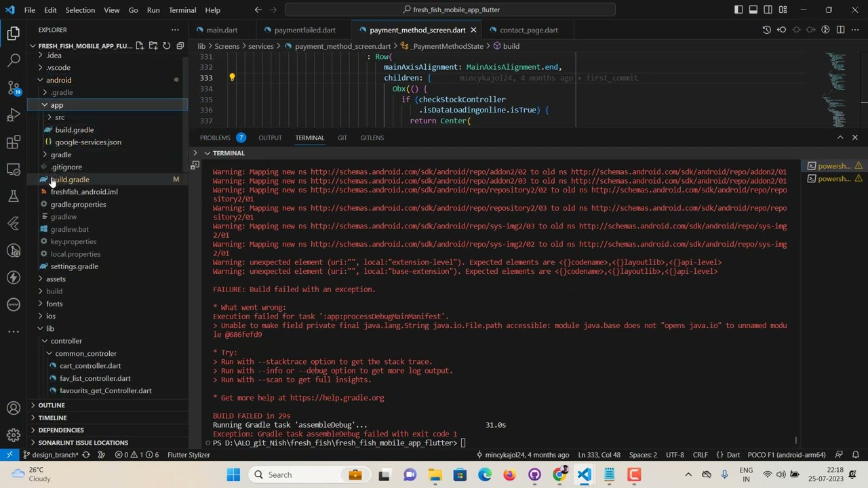
Task: Open the Search view in activity bar
Action: (14, 60)
